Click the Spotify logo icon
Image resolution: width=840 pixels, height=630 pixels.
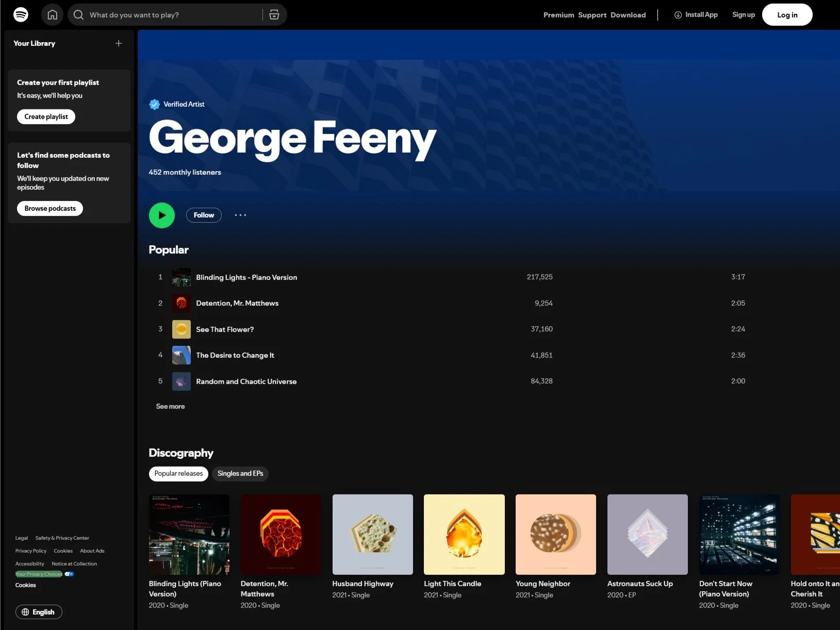[21, 14]
